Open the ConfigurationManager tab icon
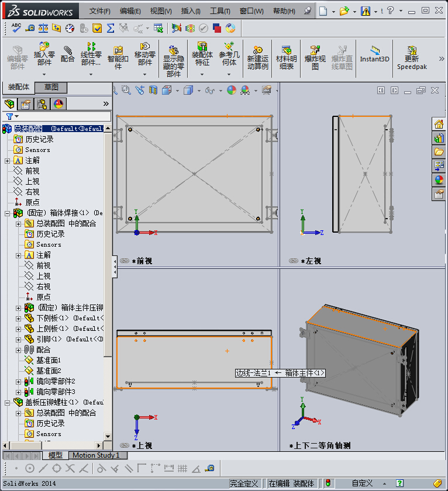Viewport: 448px width, 491px height. coord(42,105)
